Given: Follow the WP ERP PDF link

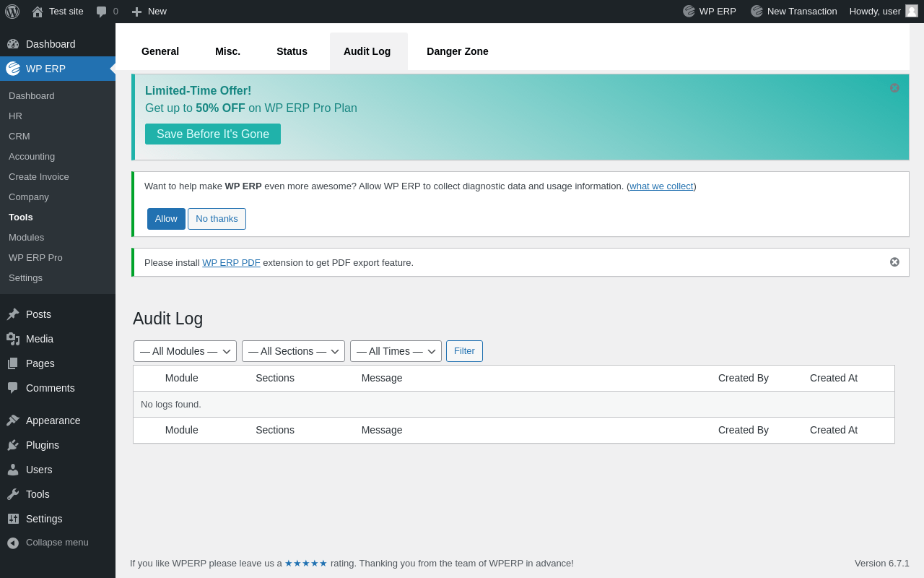Looking at the screenshot, I should (x=231, y=263).
